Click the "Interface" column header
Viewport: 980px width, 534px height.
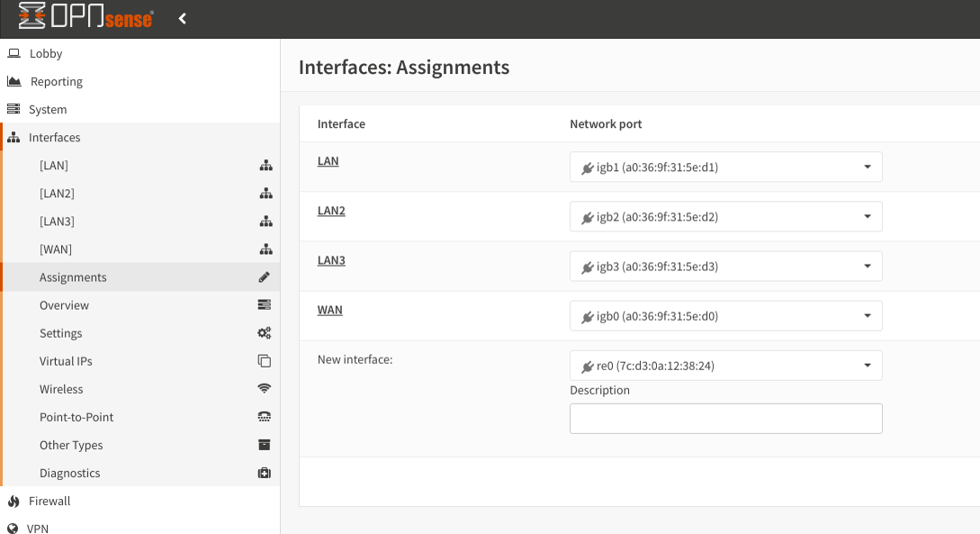[341, 123]
